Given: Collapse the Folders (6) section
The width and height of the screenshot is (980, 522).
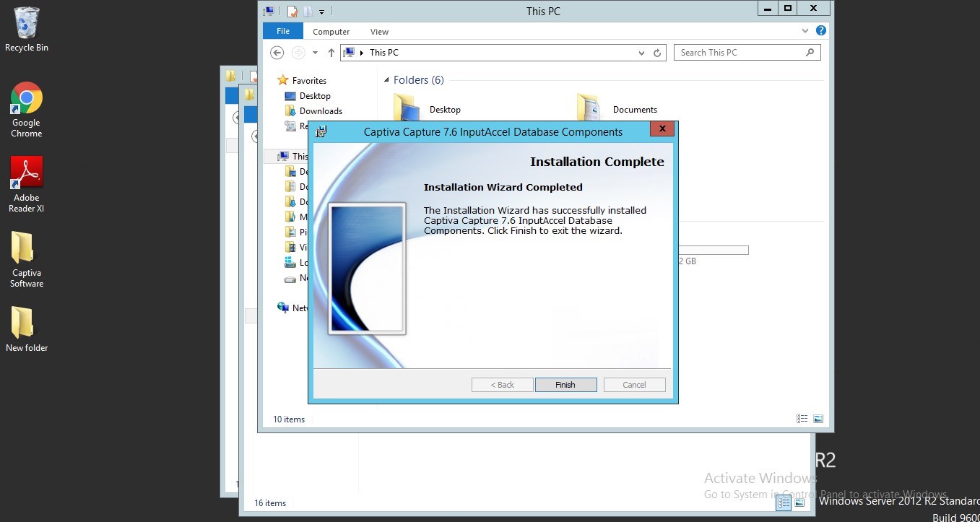Looking at the screenshot, I should point(387,80).
